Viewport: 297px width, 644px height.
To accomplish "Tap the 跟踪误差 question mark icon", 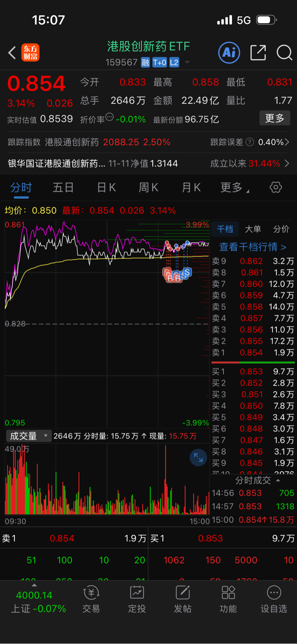I will click(x=250, y=142).
